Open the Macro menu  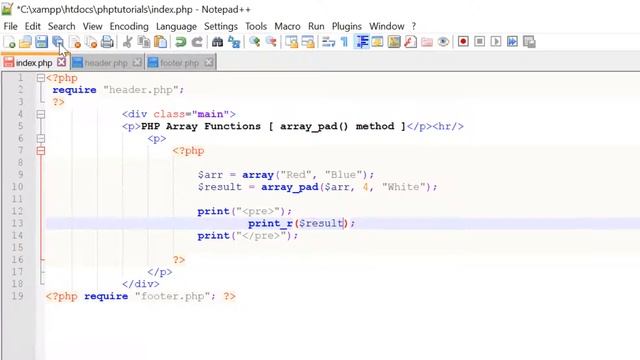point(287,26)
